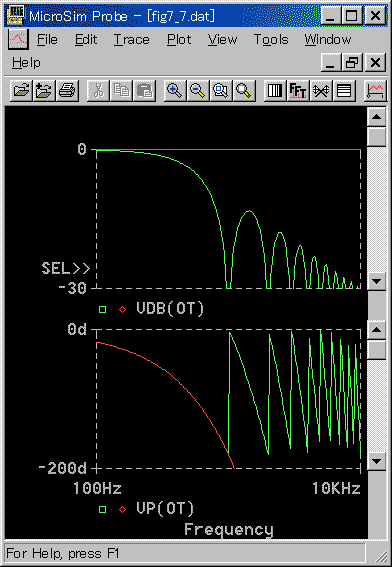Click the Zoom Fit magnifier icon
This screenshot has width=392, height=567.
pyautogui.click(x=244, y=90)
